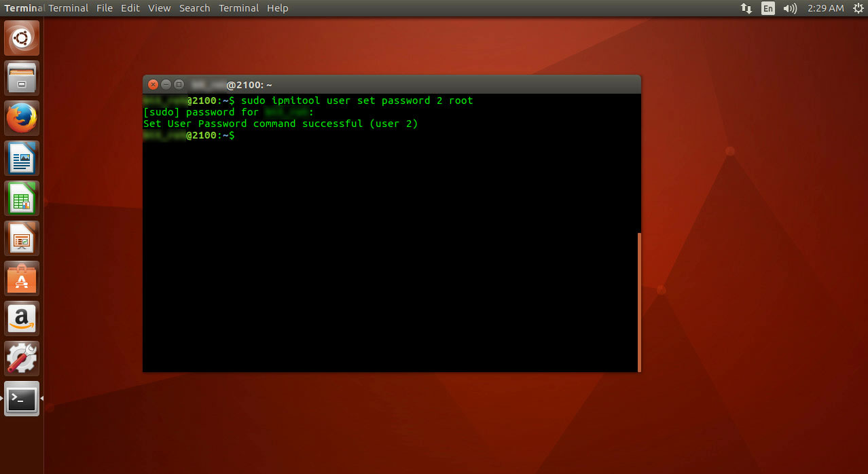Open the Firefox web browser
Viewport: 868px width, 474px height.
coord(22,118)
